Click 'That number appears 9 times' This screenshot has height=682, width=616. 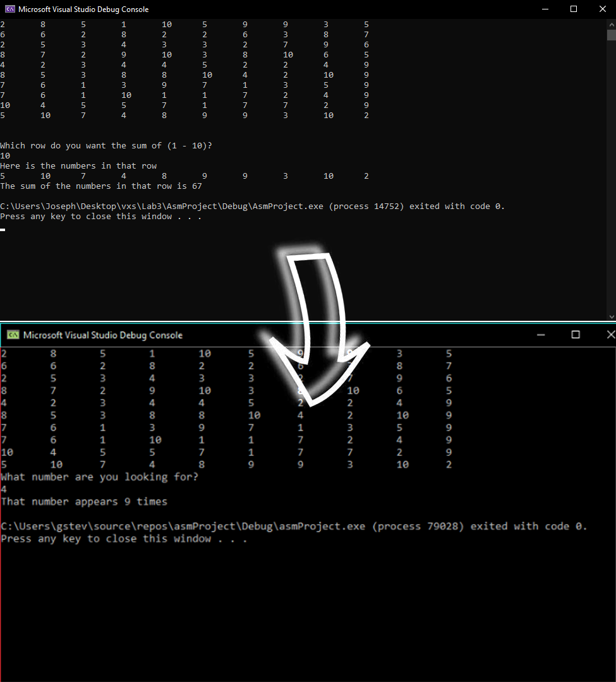[x=84, y=501]
